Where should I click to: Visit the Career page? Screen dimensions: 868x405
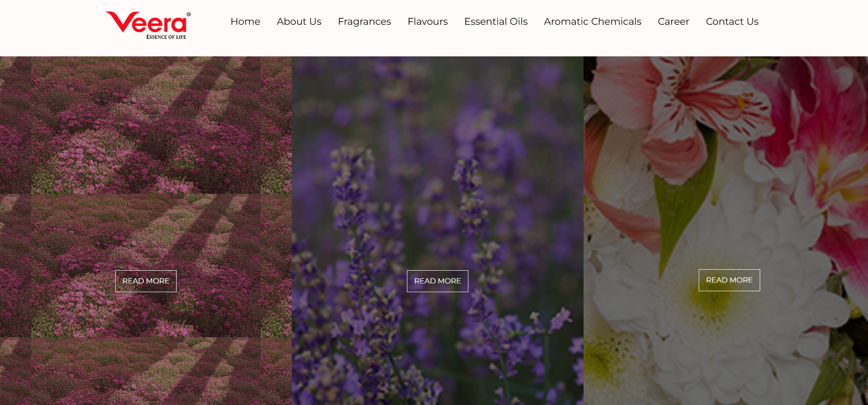click(673, 22)
